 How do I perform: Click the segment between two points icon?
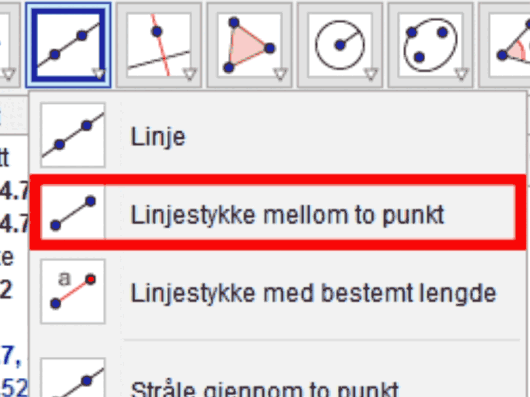(x=73, y=213)
